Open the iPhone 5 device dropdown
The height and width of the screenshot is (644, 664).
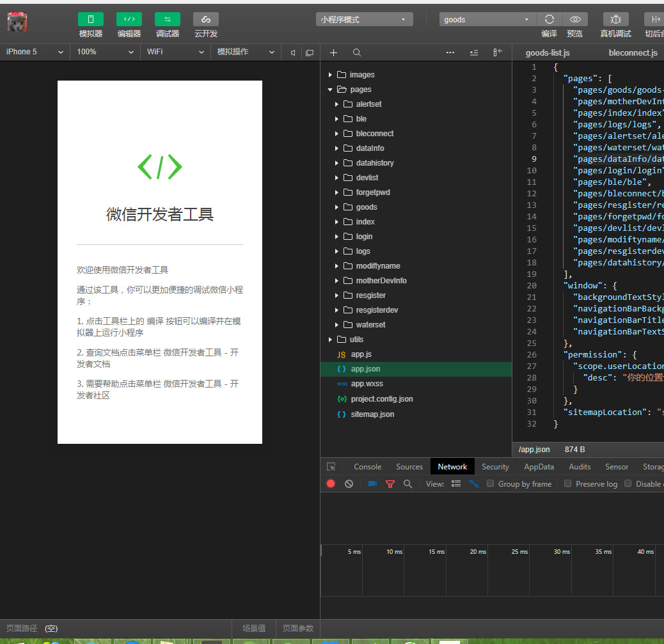point(35,52)
